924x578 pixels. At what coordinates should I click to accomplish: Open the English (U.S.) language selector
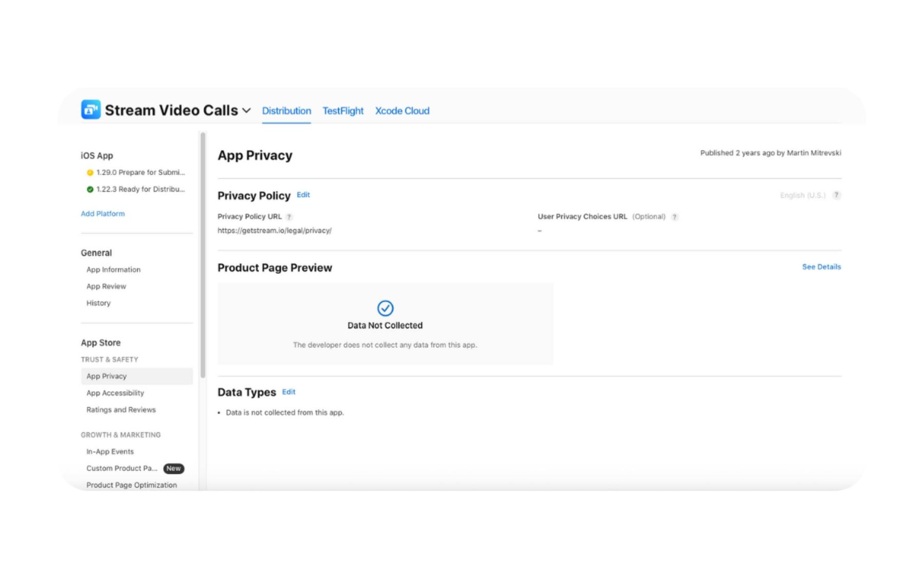click(803, 195)
